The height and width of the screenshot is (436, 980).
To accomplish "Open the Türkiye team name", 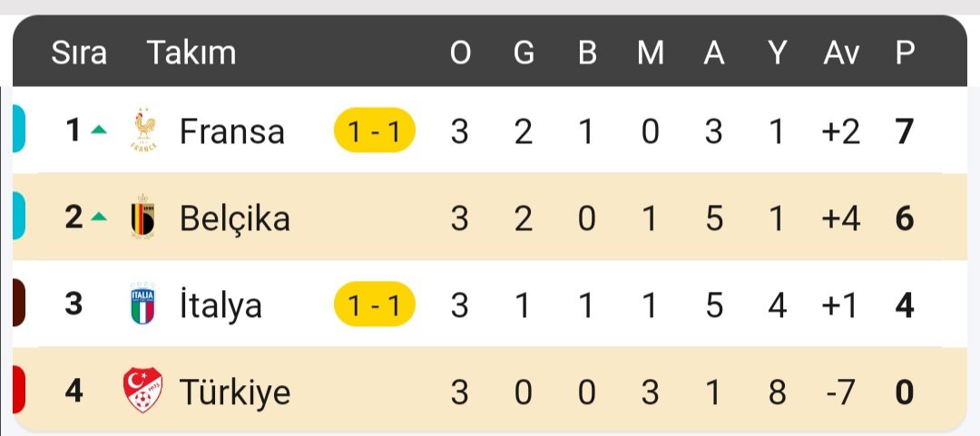I will 235,392.
